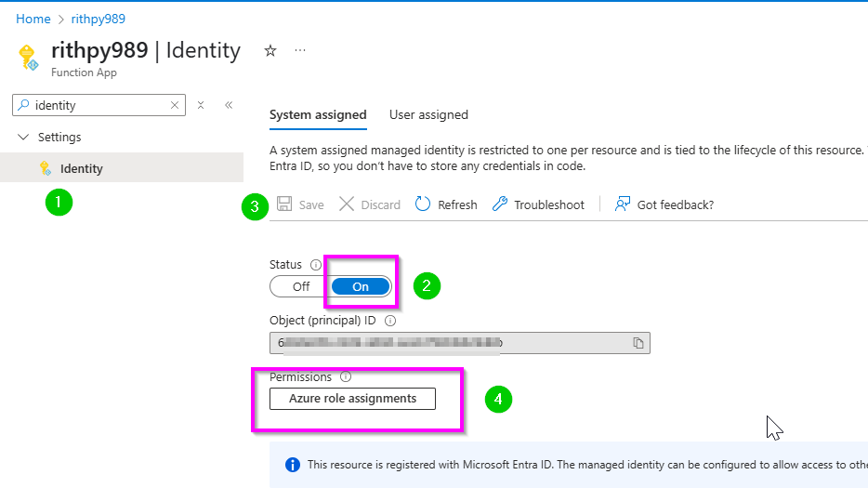This screenshot has height=501, width=868.
Task: Turn Status toggle to Off
Action: click(300, 287)
